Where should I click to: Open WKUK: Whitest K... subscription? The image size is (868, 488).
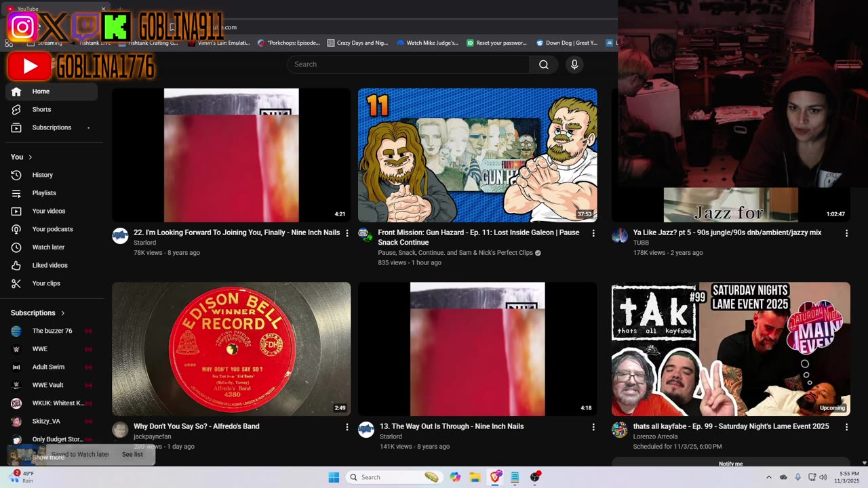[52, 403]
